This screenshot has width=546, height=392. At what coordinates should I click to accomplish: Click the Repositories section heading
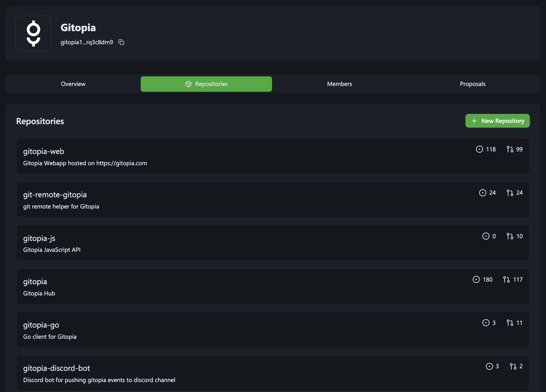(x=40, y=121)
